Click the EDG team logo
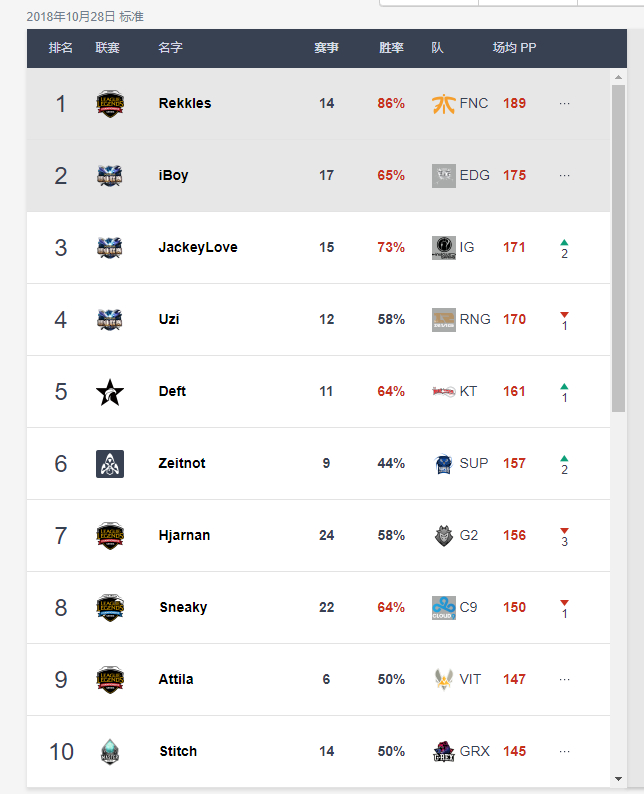The height and width of the screenshot is (794, 644). pos(444,176)
